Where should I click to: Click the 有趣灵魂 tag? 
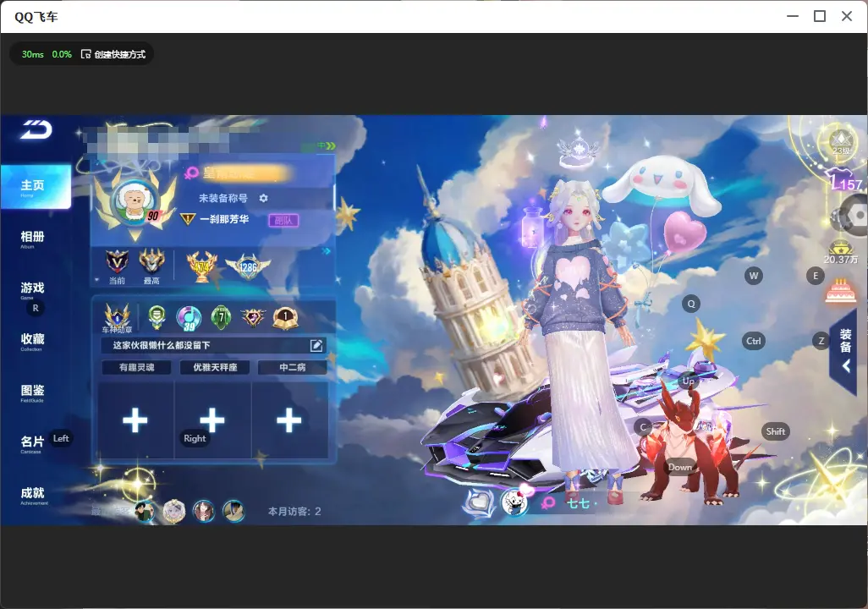point(137,368)
